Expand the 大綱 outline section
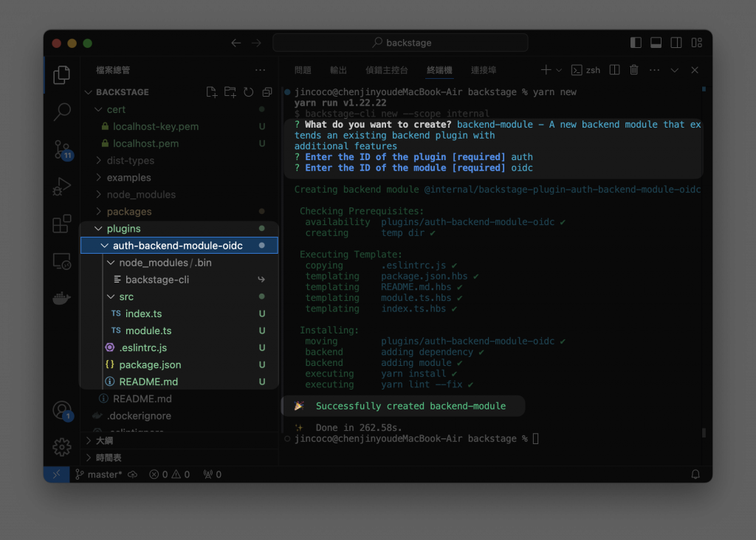The image size is (756, 540). (179, 440)
